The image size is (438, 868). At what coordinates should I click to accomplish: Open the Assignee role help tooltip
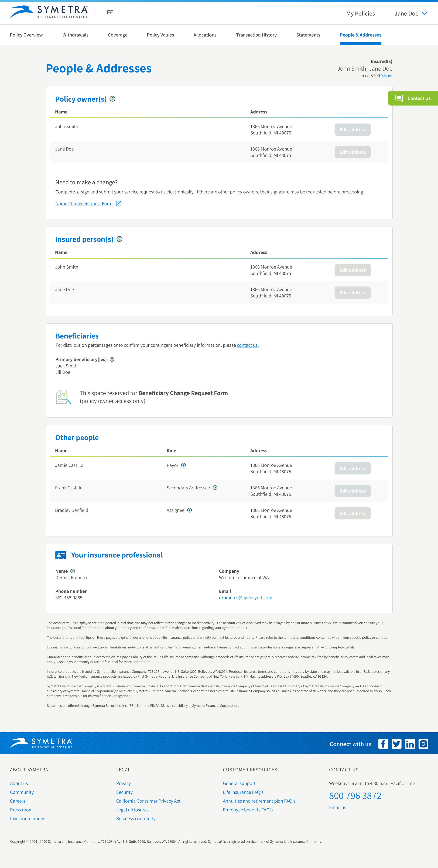click(x=189, y=510)
